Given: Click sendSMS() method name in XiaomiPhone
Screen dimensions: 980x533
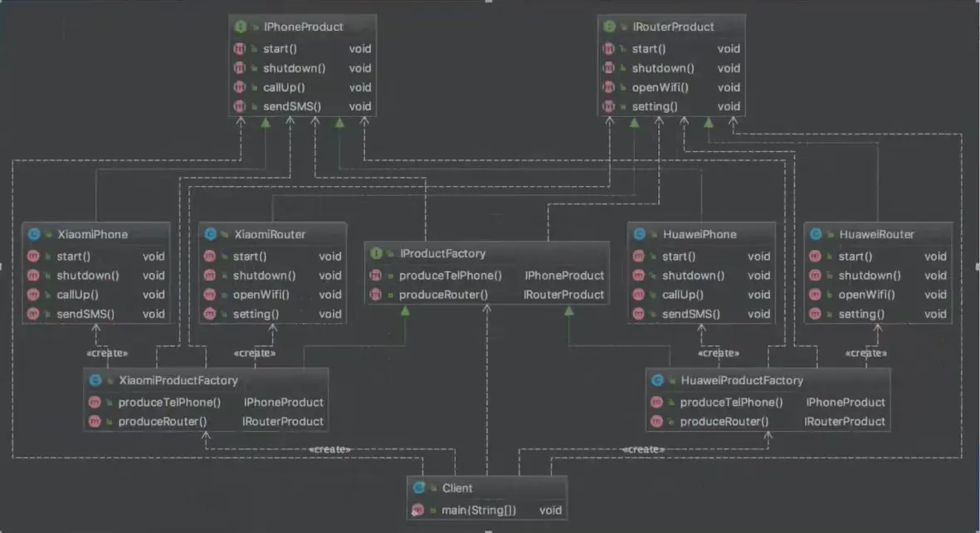Looking at the screenshot, I should click(85, 314).
